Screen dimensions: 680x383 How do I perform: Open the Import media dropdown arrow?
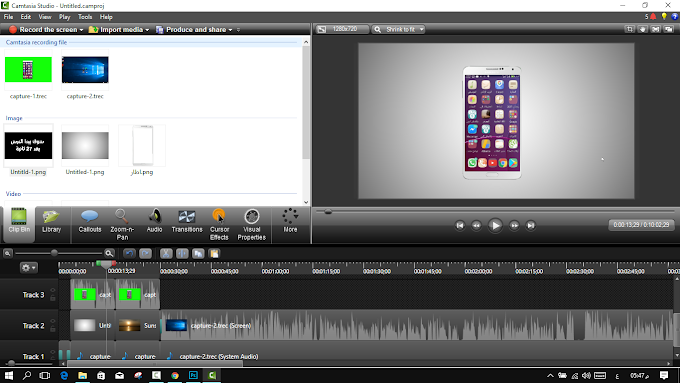coord(147,30)
